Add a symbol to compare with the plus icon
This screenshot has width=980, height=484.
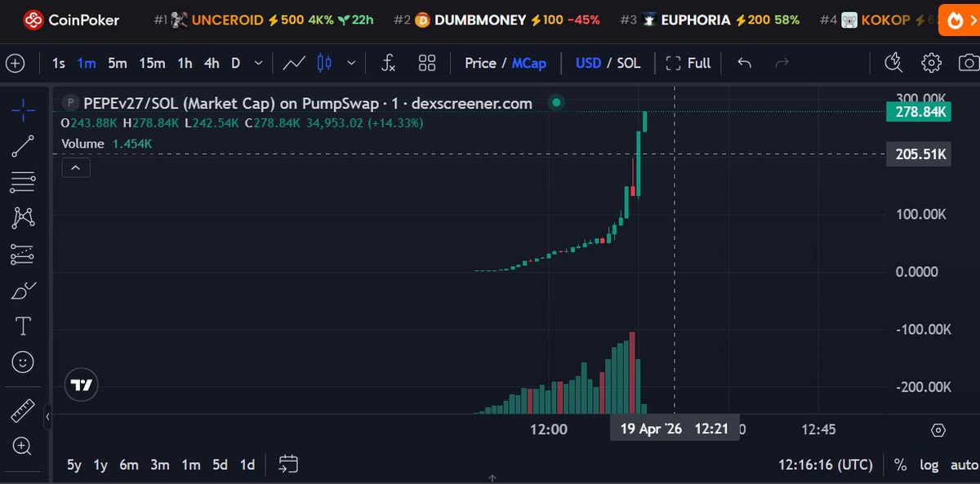[16, 63]
